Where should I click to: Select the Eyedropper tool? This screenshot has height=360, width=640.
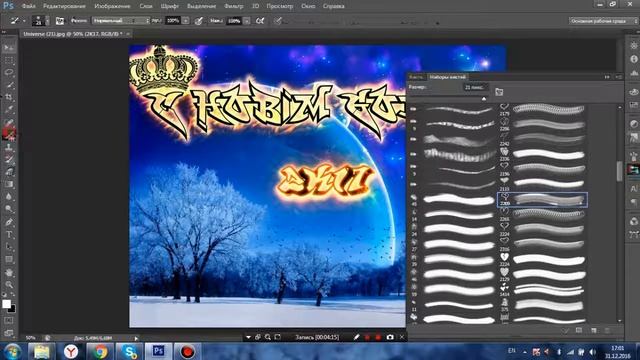pyautogui.click(x=9, y=109)
